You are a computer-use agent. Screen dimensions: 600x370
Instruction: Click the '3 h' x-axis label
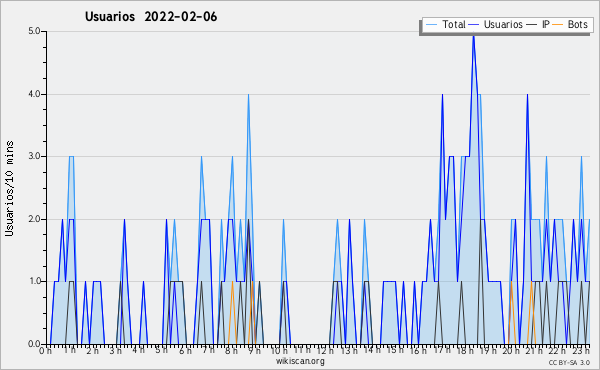coord(116,351)
